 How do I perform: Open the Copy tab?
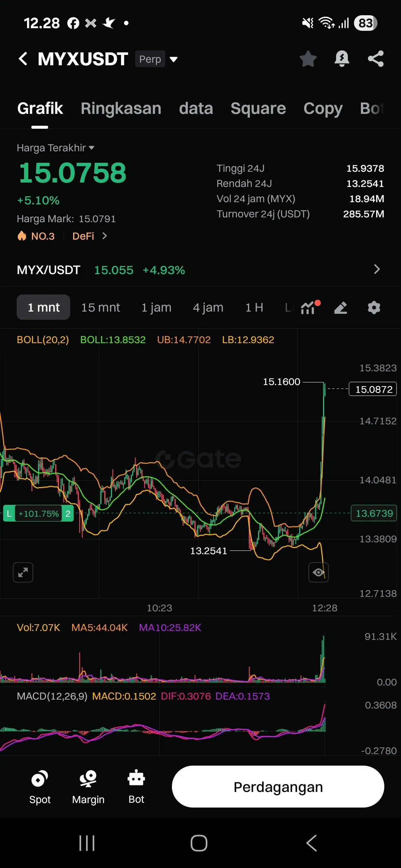click(323, 108)
